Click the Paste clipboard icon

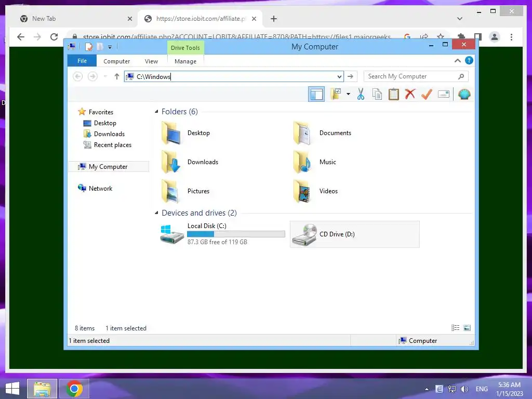coord(394,94)
